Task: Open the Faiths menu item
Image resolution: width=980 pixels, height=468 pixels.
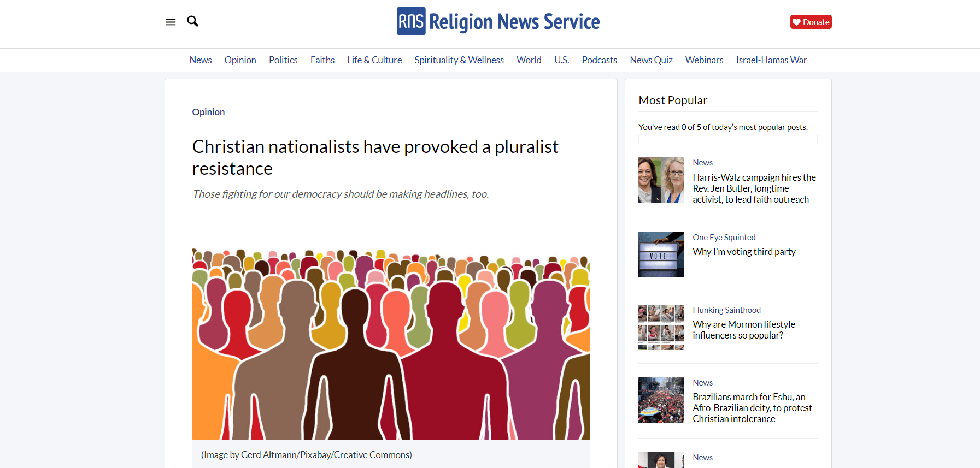Action: click(x=322, y=60)
